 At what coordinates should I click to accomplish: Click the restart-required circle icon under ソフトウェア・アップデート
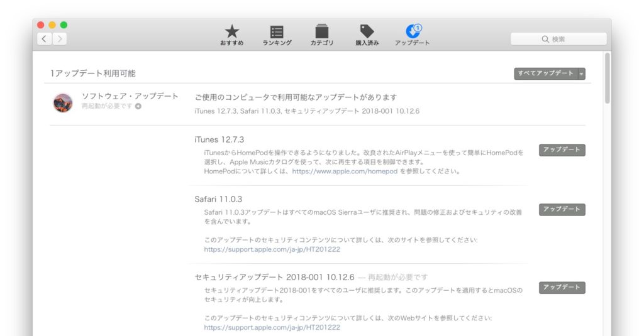point(138,106)
